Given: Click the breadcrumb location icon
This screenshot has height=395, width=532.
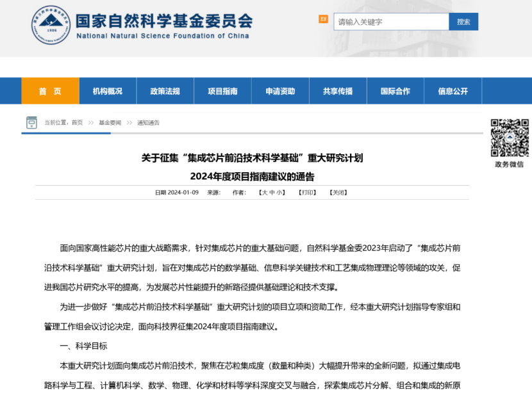Looking at the screenshot, I should pos(31,122).
